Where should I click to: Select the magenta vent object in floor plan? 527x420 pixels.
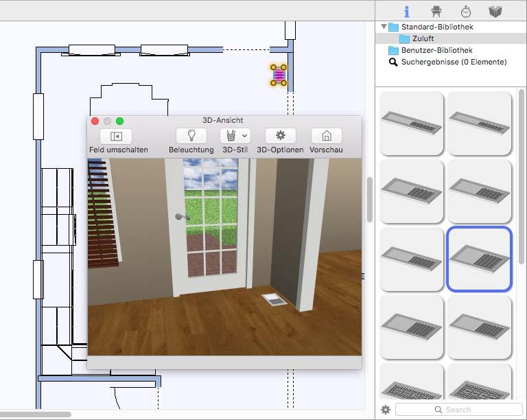click(279, 75)
